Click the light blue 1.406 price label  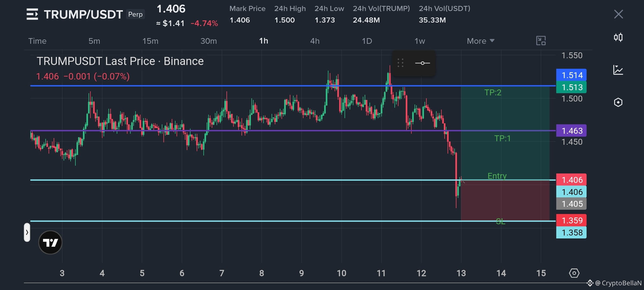pyautogui.click(x=571, y=192)
